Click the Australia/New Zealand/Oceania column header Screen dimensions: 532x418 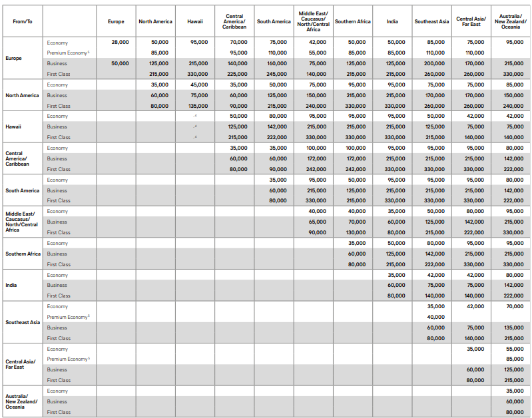click(511, 21)
